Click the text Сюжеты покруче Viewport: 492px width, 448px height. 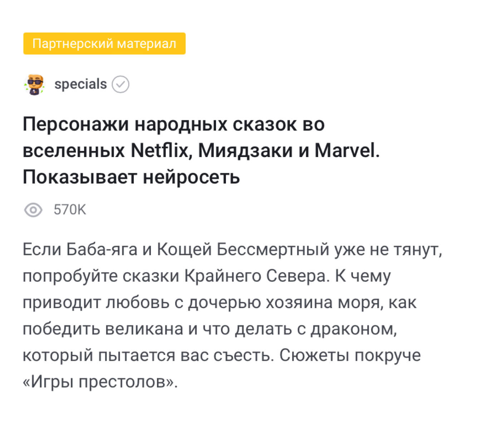tap(350, 355)
